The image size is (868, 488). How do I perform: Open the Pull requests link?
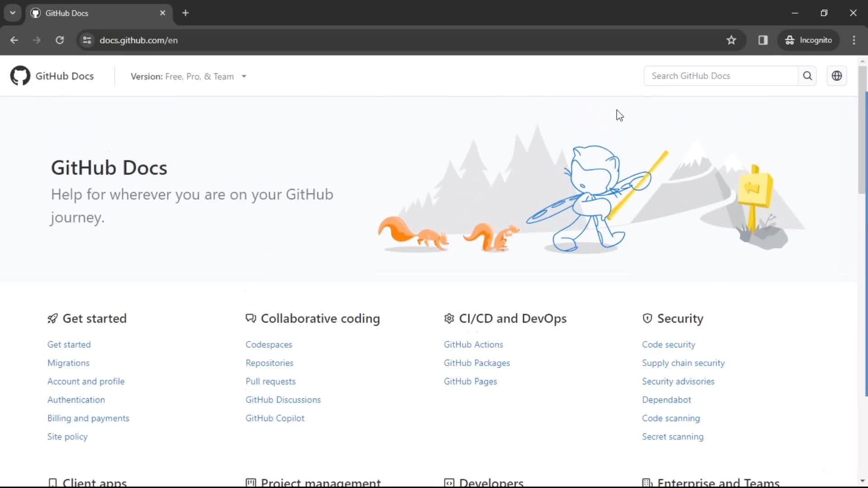point(270,381)
